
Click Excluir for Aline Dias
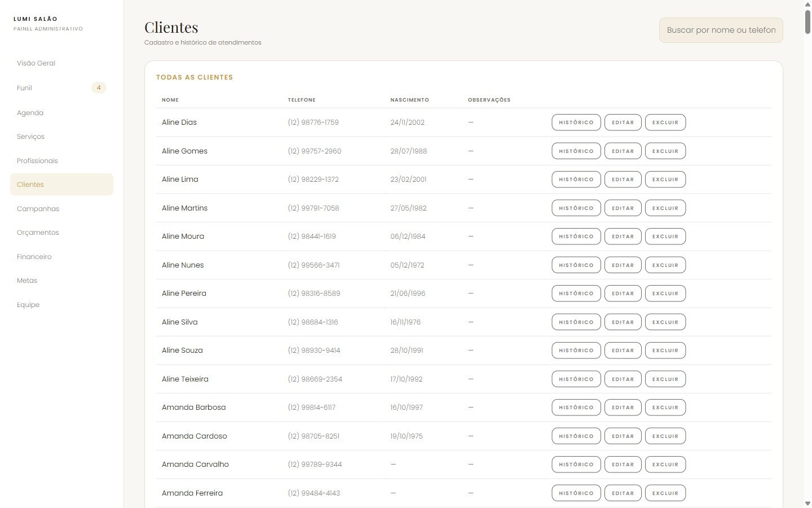click(665, 122)
